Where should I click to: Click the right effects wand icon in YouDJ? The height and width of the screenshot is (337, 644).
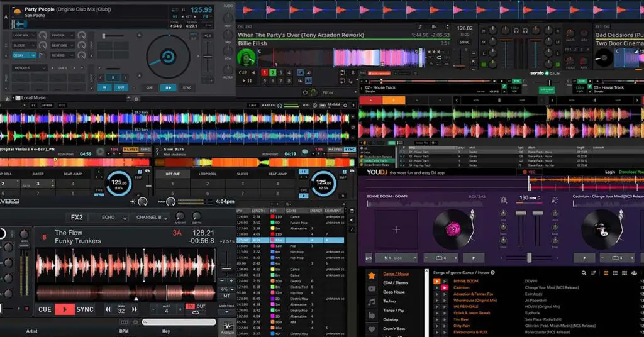555,200
